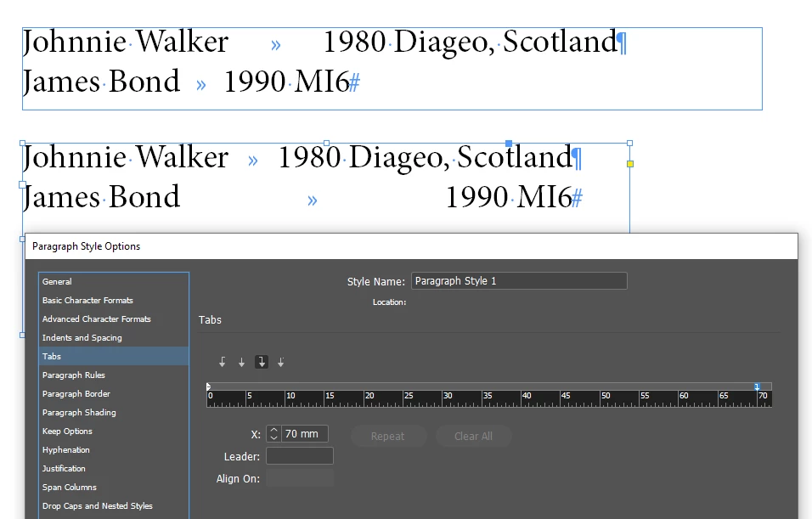Click the X position field showing 70 mm
Viewport: 812px width, 519px height.
tap(304, 433)
